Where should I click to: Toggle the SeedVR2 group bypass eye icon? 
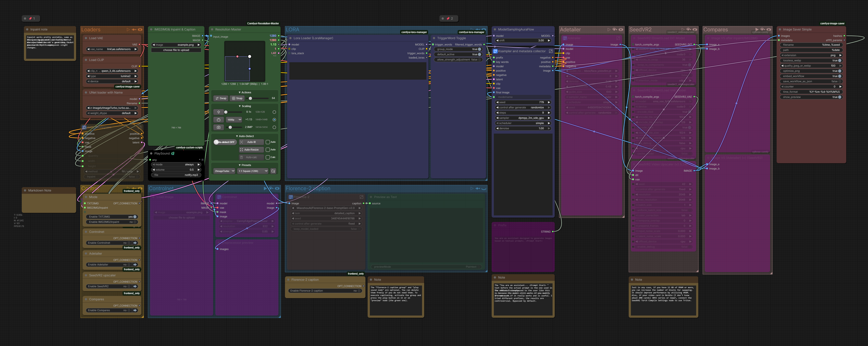(x=695, y=30)
